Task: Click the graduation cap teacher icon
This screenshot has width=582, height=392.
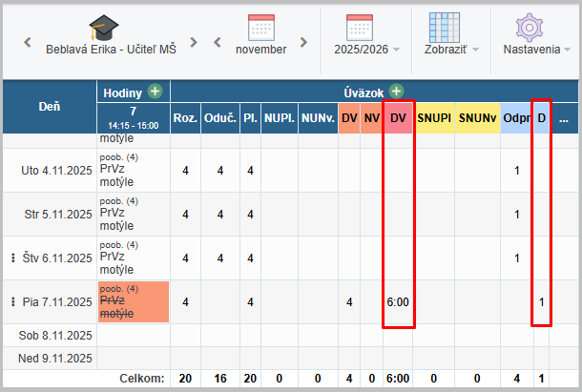Action: coord(105,27)
